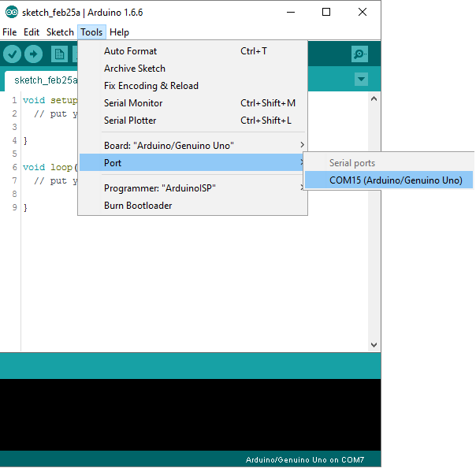476x468 pixels.
Task: Select COM15 (Arduino/Genuino Uno) port
Action: point(389,180)
